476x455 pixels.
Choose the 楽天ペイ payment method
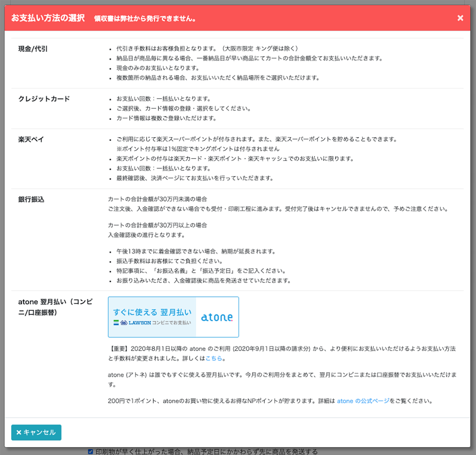(30, 139)
